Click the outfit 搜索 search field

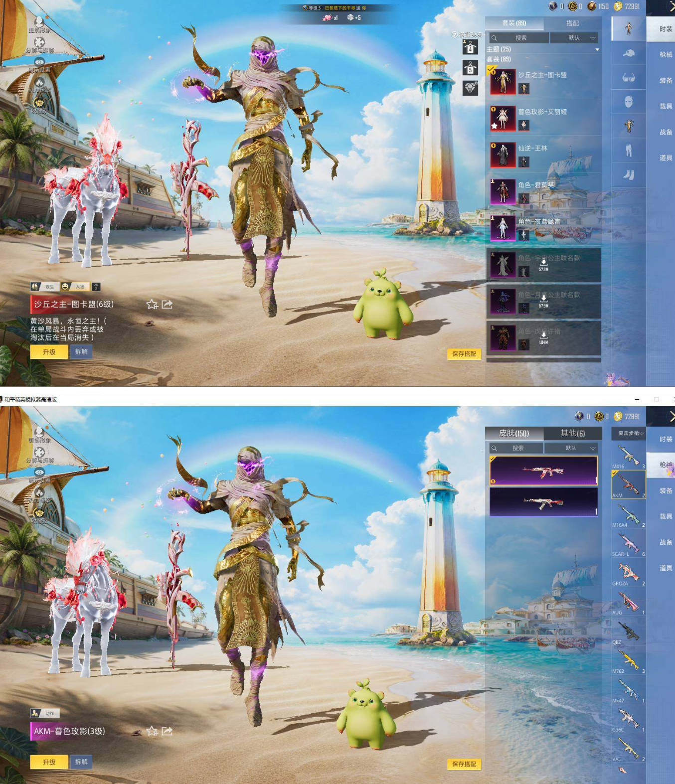point(519,38)
